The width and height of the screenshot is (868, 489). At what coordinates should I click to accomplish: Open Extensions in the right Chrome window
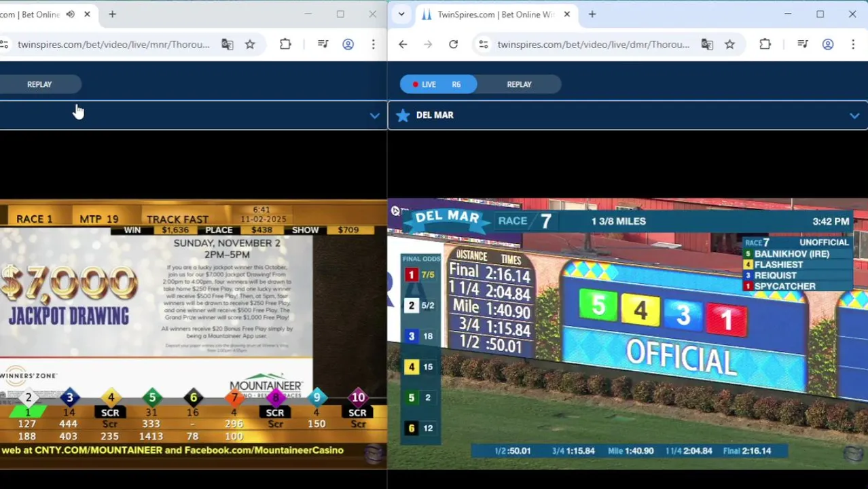point(765,45)
